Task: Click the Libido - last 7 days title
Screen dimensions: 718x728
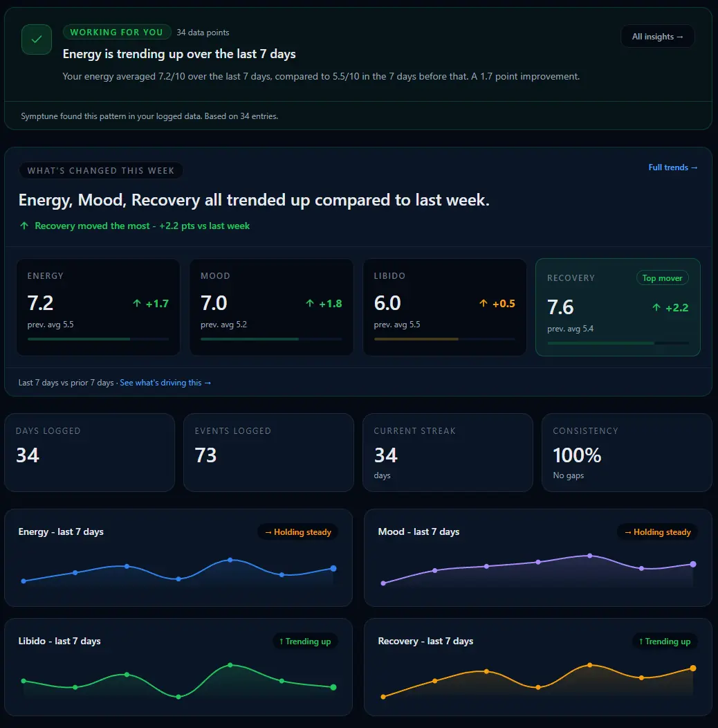Action: [59, 641]
